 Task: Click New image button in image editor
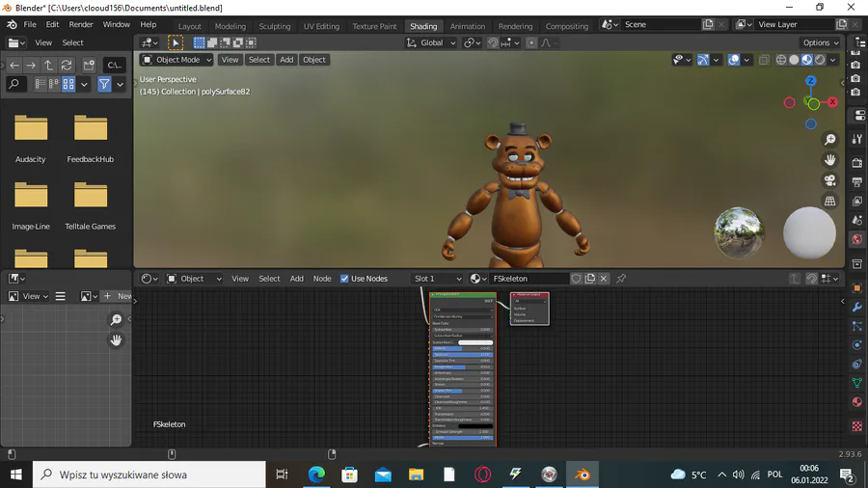118,296
